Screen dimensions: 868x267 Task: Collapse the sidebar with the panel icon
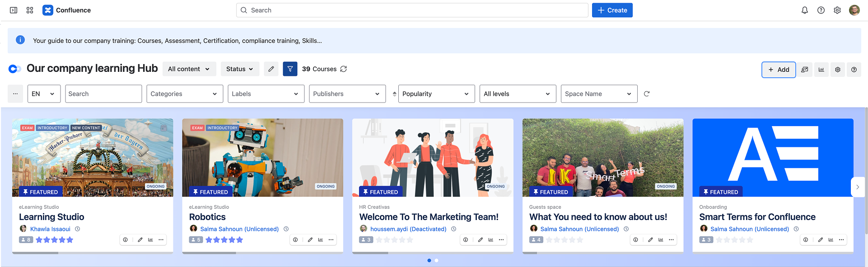coord(14,10)
